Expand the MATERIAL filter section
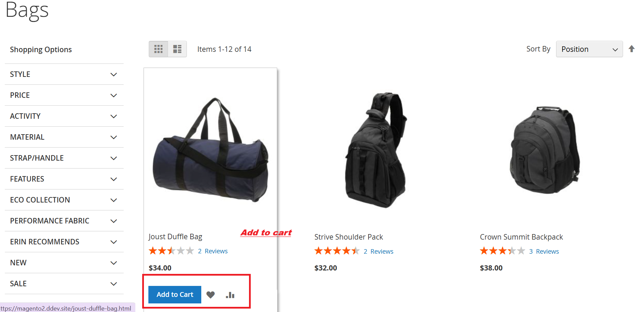644x312 pixels. pos(64,137)
